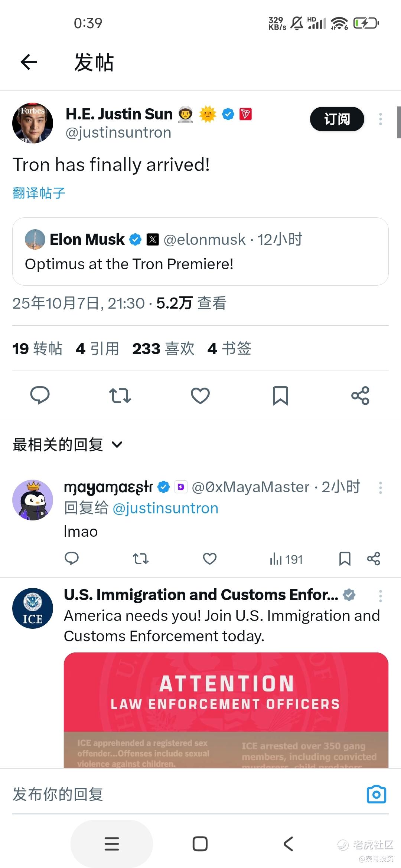Reply to Justin Sun's post

point(40,395)
